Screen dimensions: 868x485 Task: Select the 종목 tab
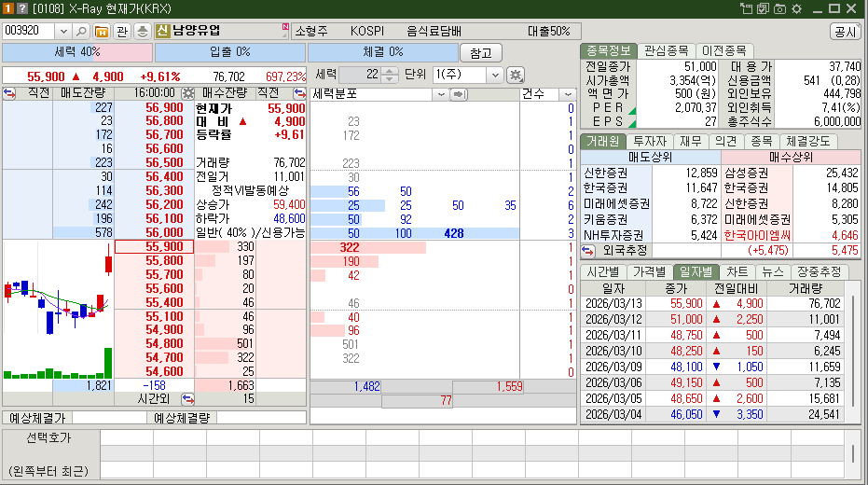pyautogui.click(x=761, y=141)
